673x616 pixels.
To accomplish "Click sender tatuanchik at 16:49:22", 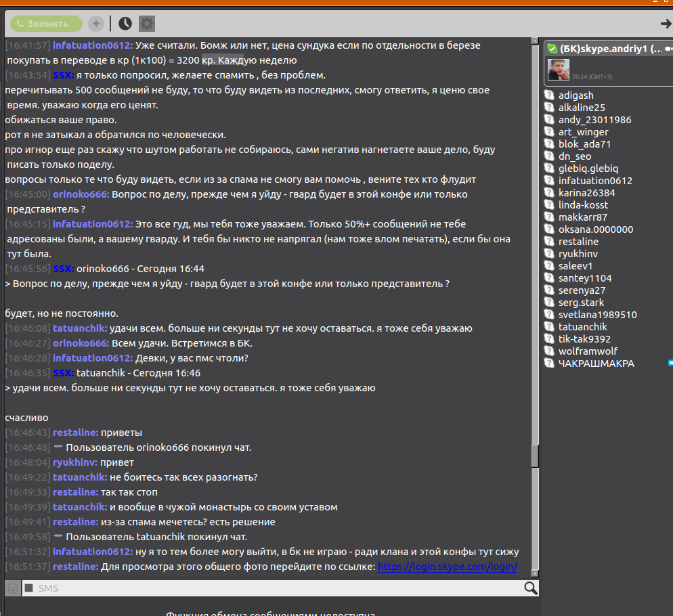I will pos(80,477).
